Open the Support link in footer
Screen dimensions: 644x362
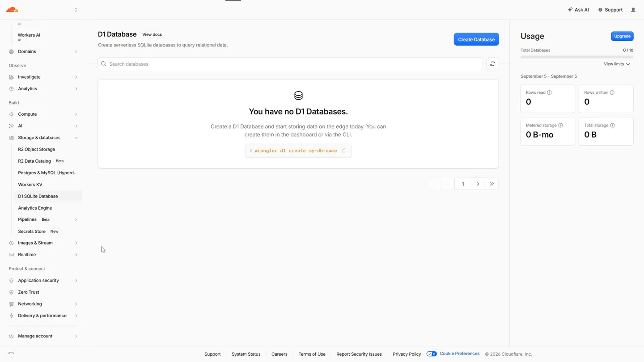click(212, 354)
